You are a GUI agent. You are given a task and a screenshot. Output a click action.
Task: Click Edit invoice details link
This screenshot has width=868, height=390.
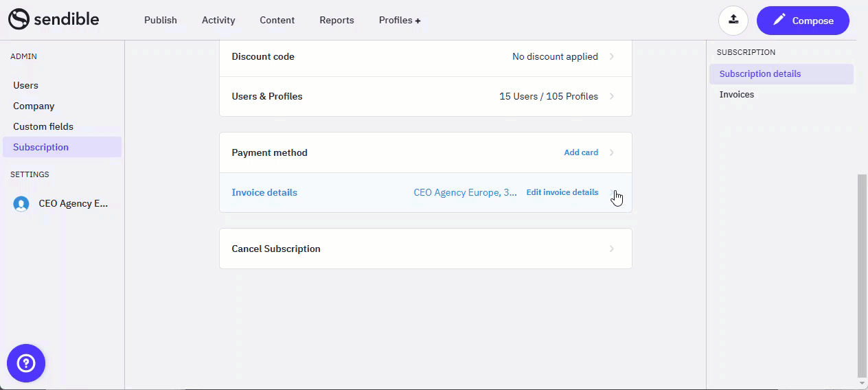coord(562,192)
